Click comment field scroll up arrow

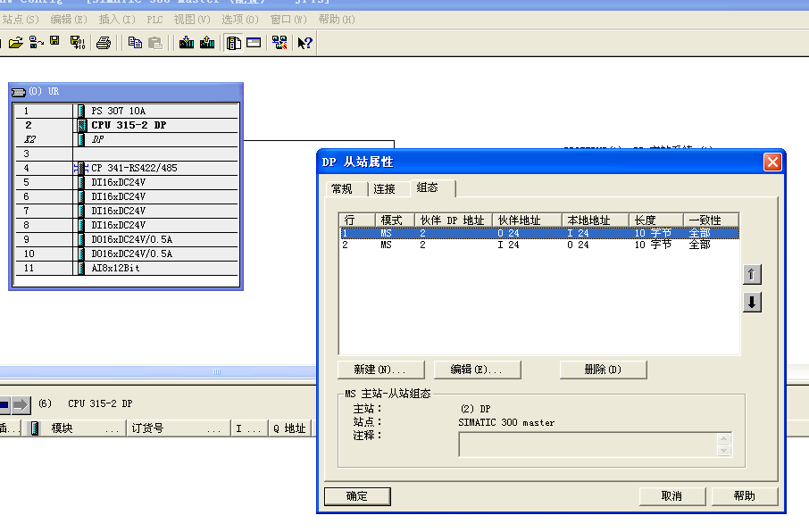(x=724, y=438)
